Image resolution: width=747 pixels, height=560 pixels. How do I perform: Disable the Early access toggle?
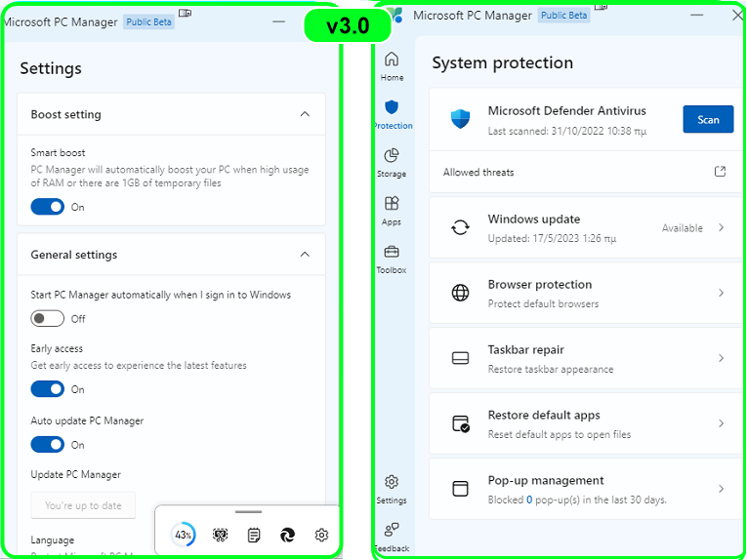tap(47, 389)
